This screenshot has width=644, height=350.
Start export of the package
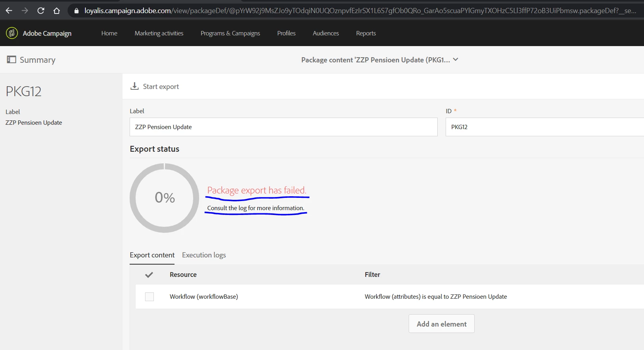161,87
